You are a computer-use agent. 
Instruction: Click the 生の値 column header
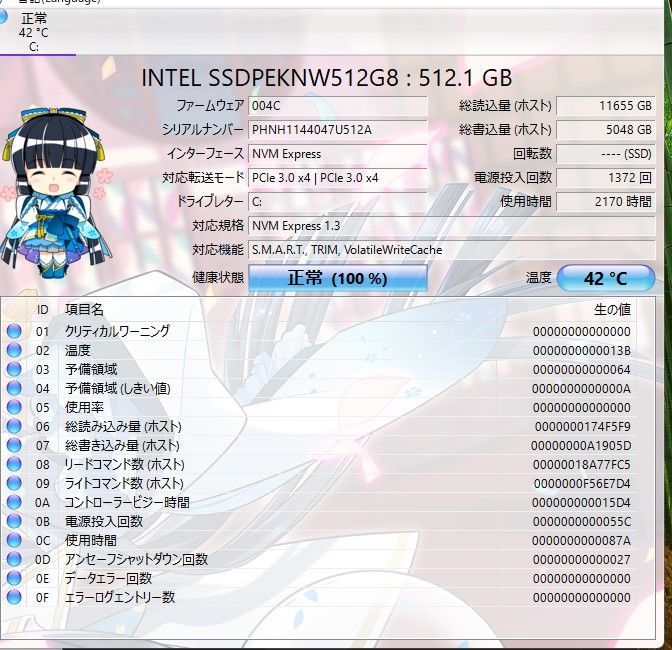(x=612, y=309)
